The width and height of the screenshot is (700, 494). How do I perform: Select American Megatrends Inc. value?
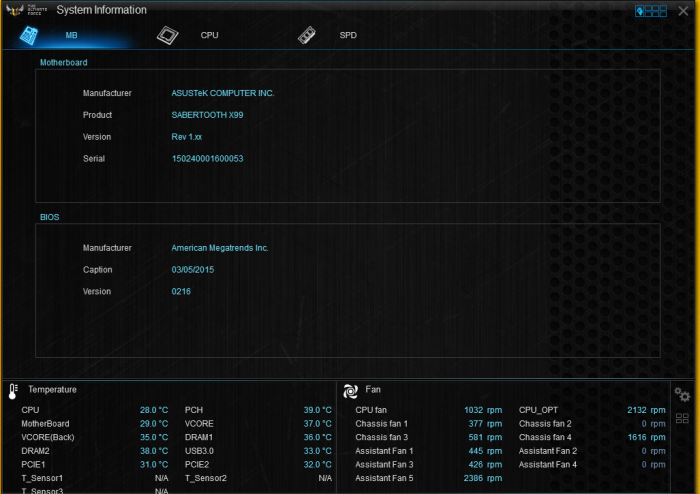(220, 248)
